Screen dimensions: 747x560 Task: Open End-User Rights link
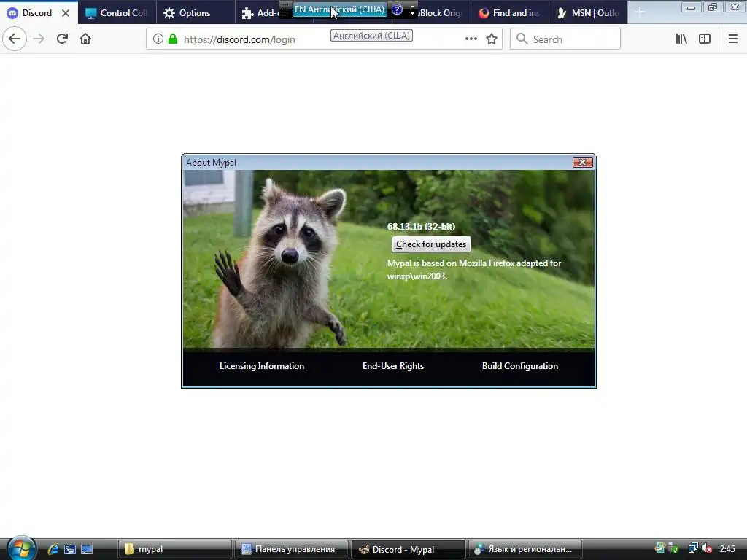click(x=393, y=366)
